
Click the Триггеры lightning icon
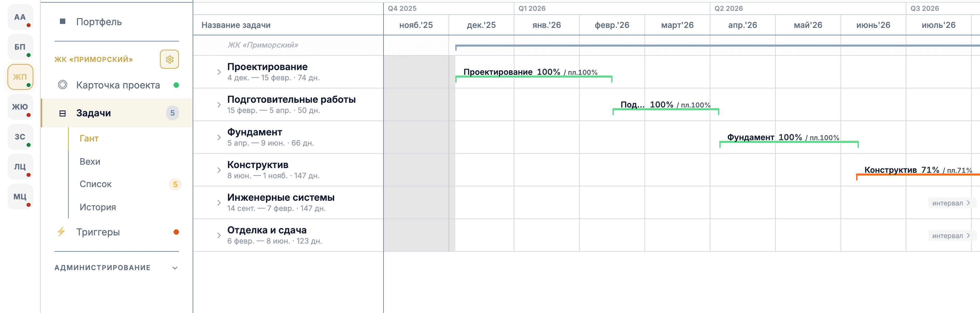point(61,232)
